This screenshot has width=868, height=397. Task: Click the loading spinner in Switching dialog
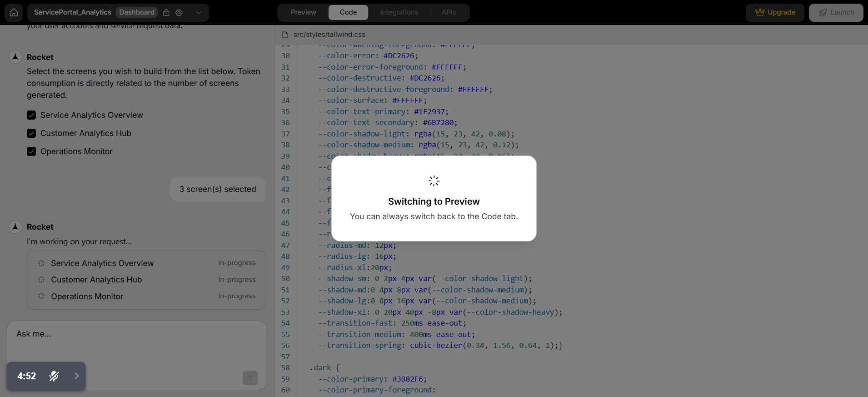click(434, 181)
